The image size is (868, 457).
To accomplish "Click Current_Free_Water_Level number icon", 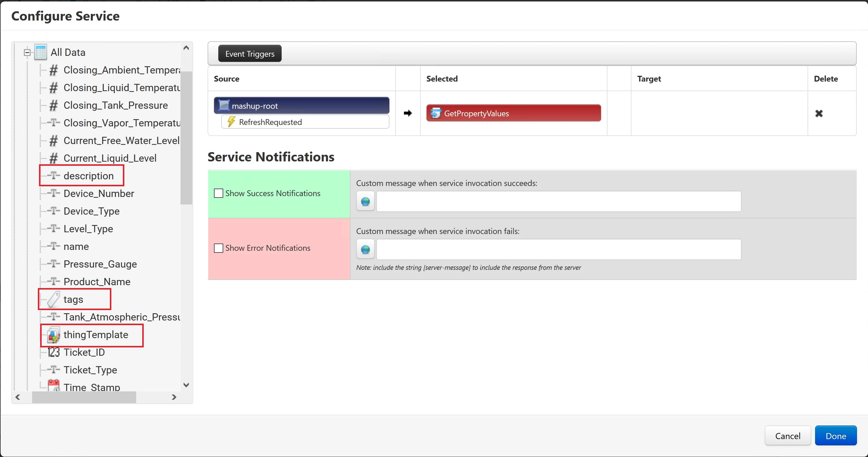I will [53, 141].
